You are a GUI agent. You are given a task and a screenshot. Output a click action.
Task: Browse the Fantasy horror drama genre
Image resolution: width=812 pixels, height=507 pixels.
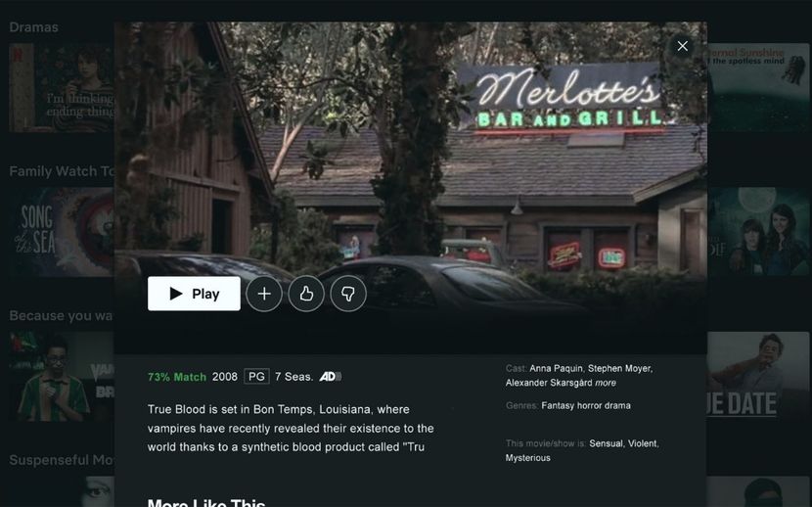(x=586, y=405)
